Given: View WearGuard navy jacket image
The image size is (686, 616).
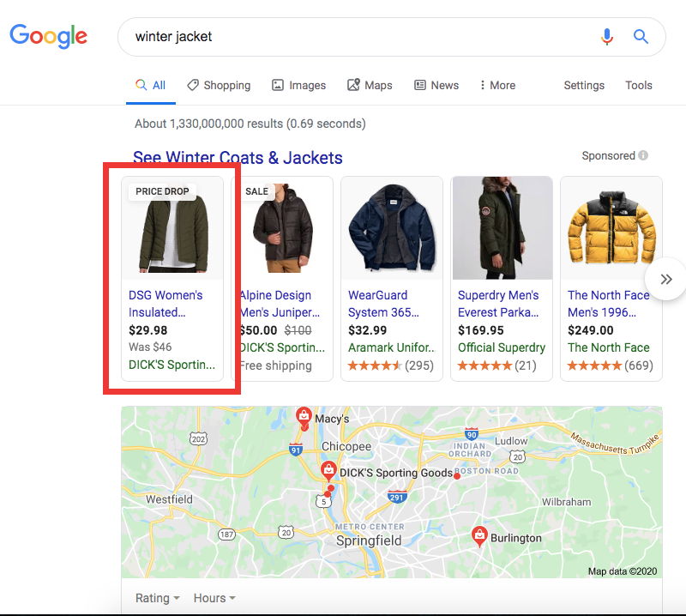Looking at the screenshot, I should (x=392, y=228).
